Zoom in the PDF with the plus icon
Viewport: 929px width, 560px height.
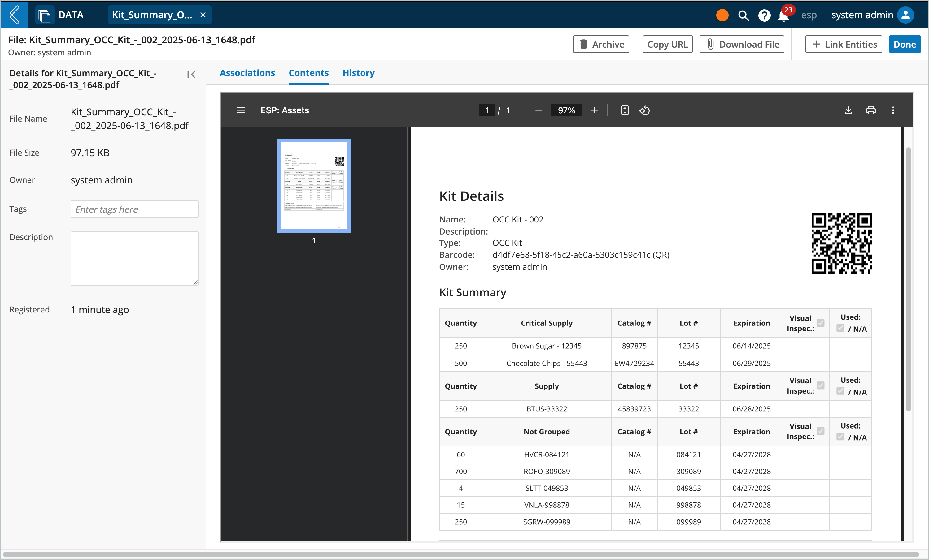[x=595, y=110]
